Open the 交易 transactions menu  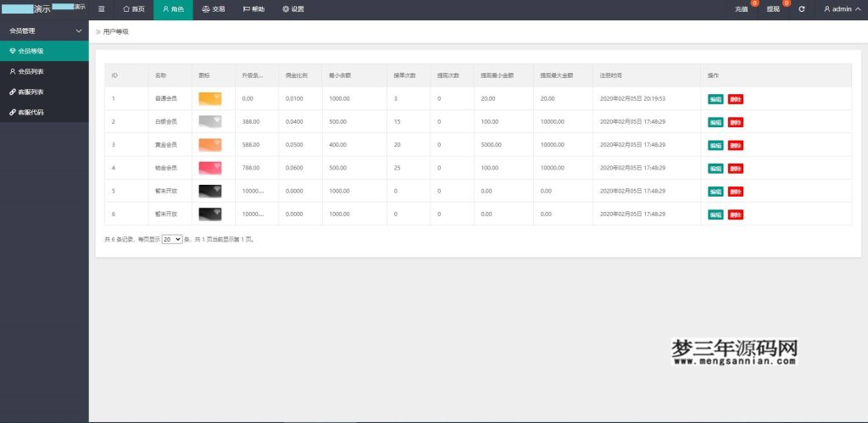(x=214, y=9)
